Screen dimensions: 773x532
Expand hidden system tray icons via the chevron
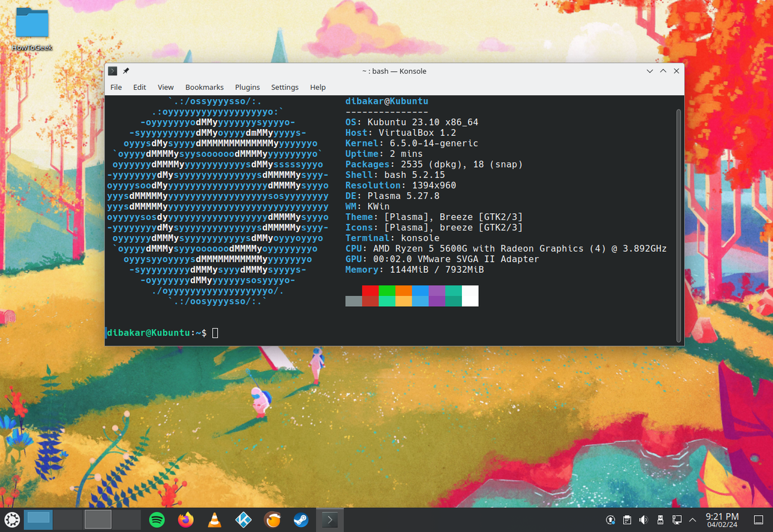point(692,519)
